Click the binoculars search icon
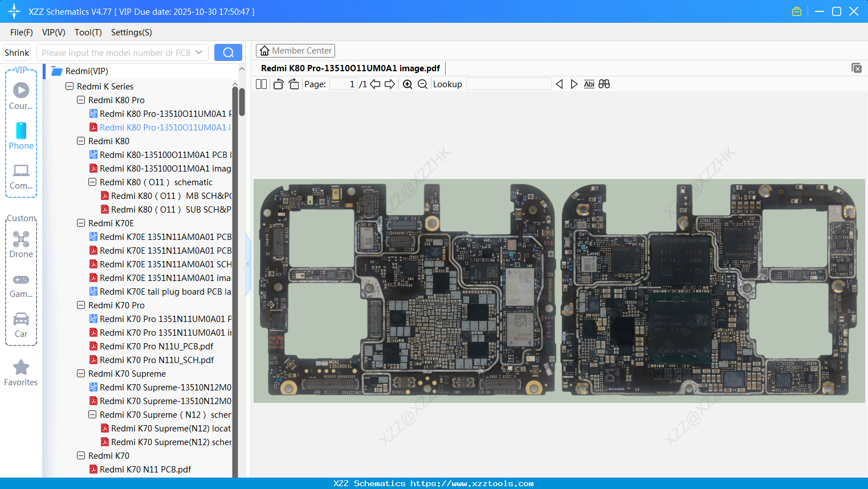This screenshot has height=489, width=868. [x=604, y=84]
